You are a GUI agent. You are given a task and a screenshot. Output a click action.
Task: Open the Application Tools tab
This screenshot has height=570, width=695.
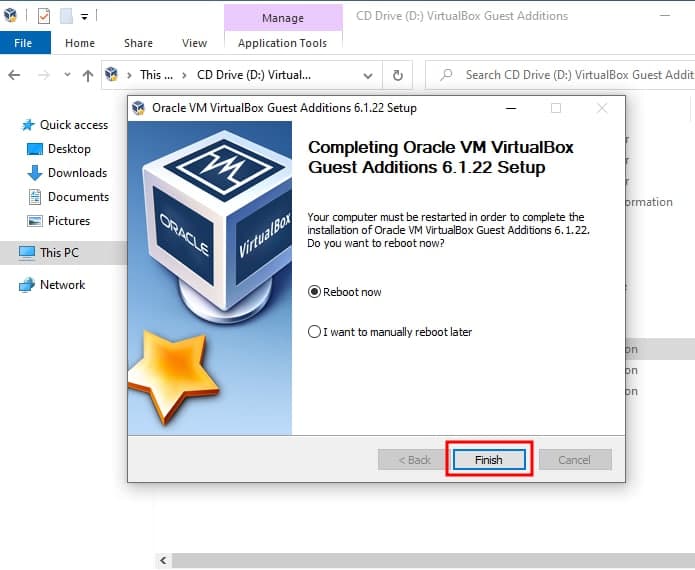[283, 43]
